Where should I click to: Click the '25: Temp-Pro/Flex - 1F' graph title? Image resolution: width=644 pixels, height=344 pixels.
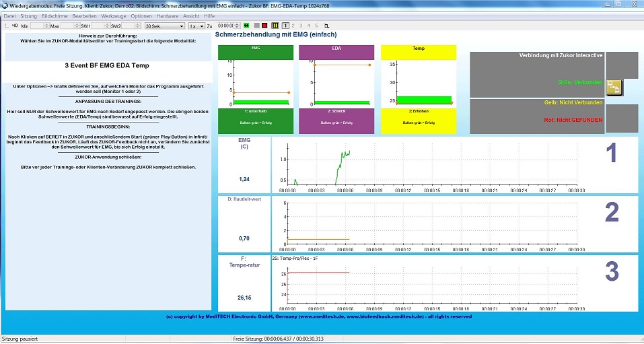[x=295, y=259]
